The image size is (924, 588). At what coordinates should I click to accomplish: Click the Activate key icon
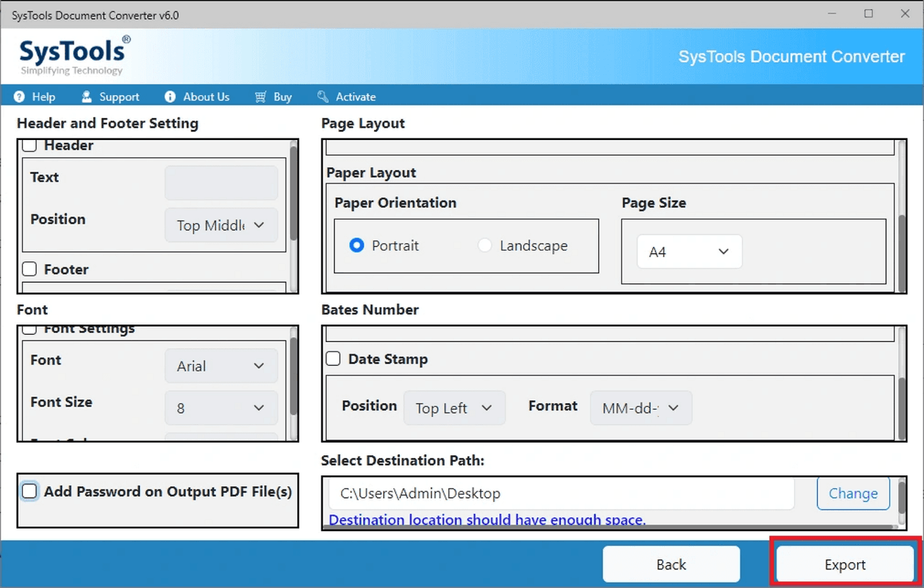tap(323, 96)
